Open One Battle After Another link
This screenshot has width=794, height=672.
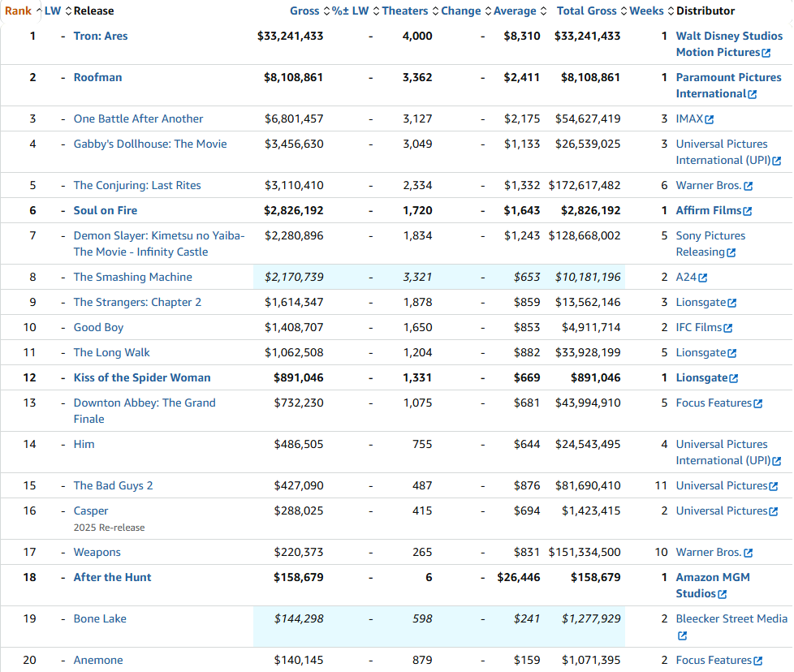(138, 119)
